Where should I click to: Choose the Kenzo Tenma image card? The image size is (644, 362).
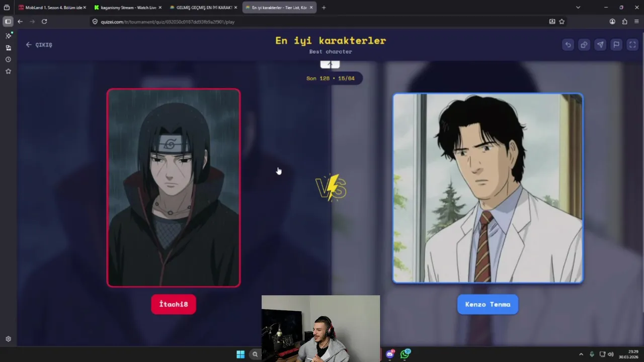click(x=488, y=188)
